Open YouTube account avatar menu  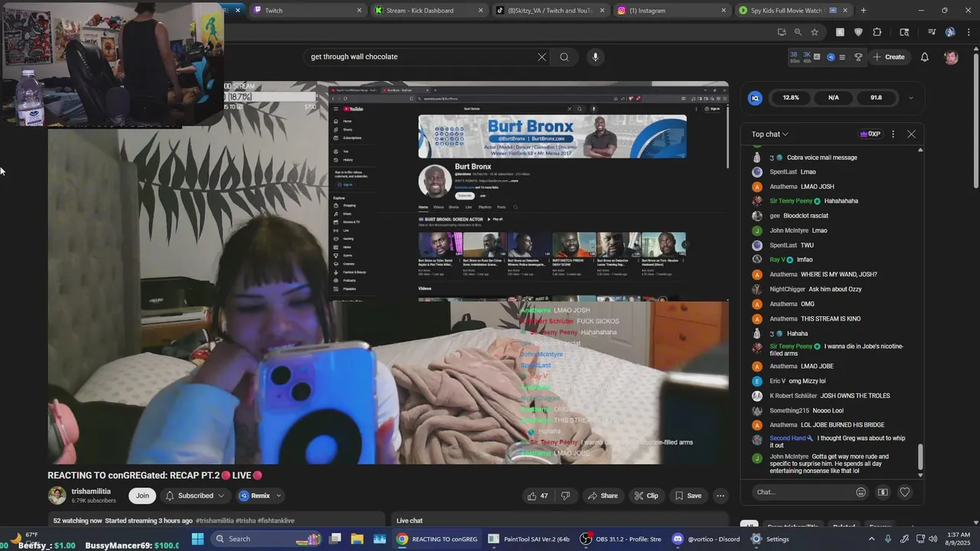951,57
